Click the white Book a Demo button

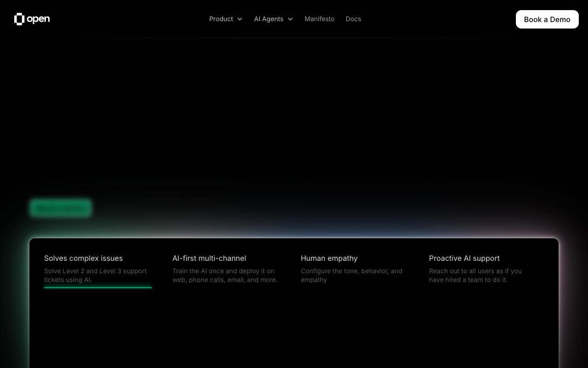(547, 19)
